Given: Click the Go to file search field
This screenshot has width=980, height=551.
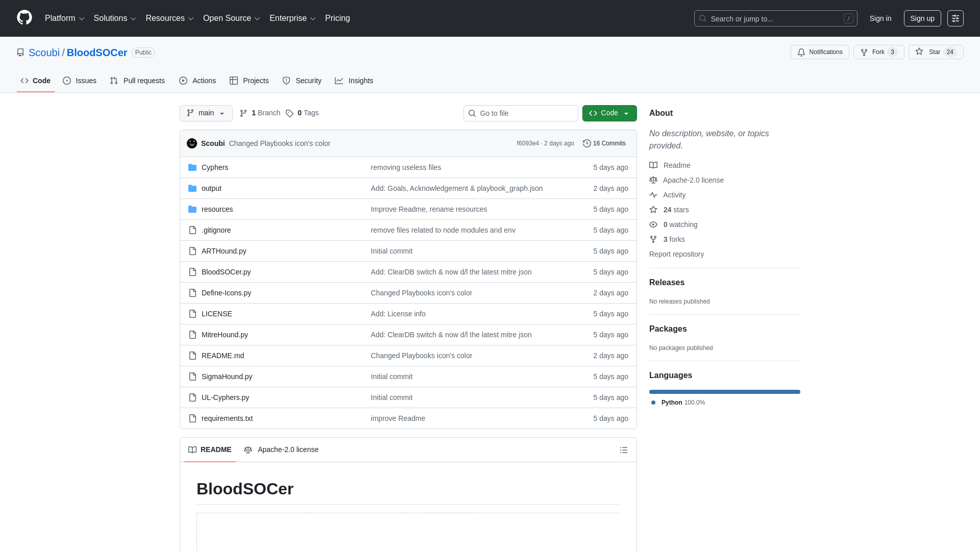Looking at the screenshot, I should [521, 113].
